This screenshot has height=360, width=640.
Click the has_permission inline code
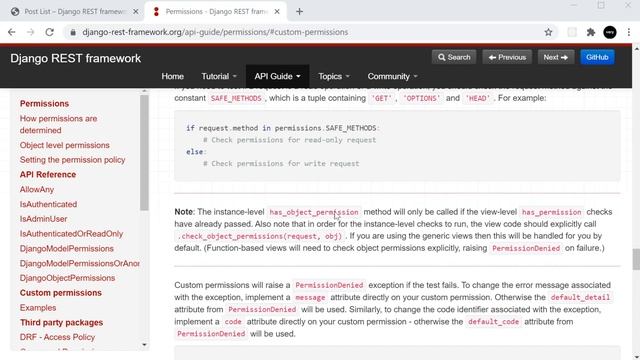[551, 212]
